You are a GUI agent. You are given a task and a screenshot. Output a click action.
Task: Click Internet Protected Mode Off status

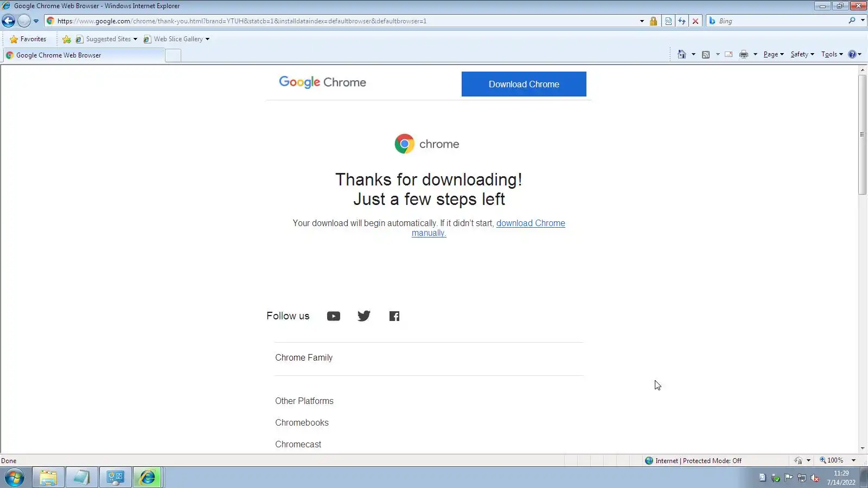coord(693,461)
